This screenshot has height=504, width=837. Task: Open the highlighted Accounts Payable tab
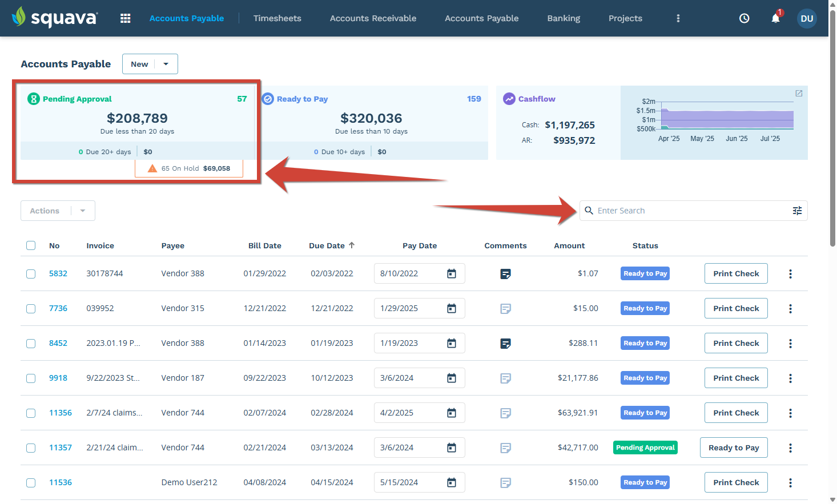click(x=187, y=18)
